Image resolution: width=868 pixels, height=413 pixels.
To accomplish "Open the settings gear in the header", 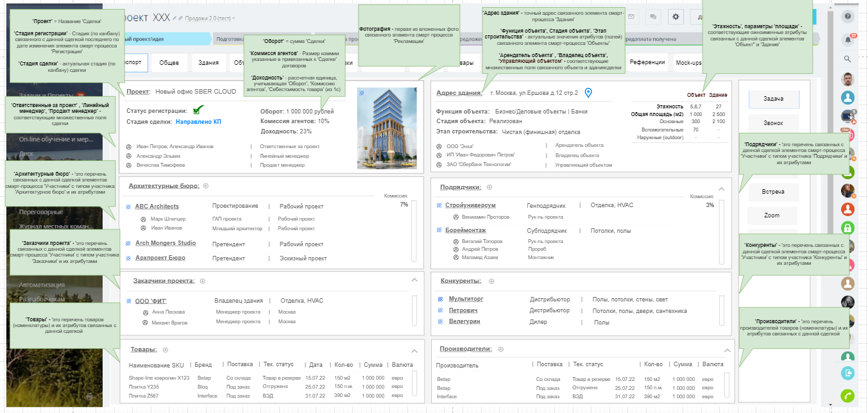I will 676,17.
